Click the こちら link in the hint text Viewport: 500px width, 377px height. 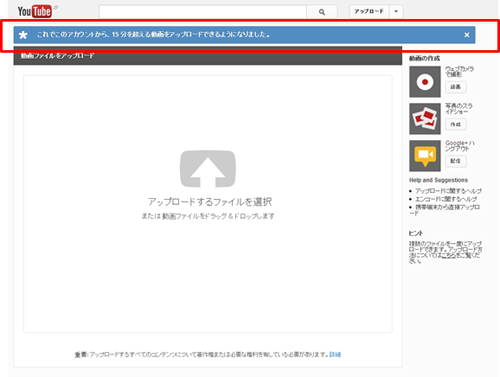pyautogui.click(x=449, y=255)
